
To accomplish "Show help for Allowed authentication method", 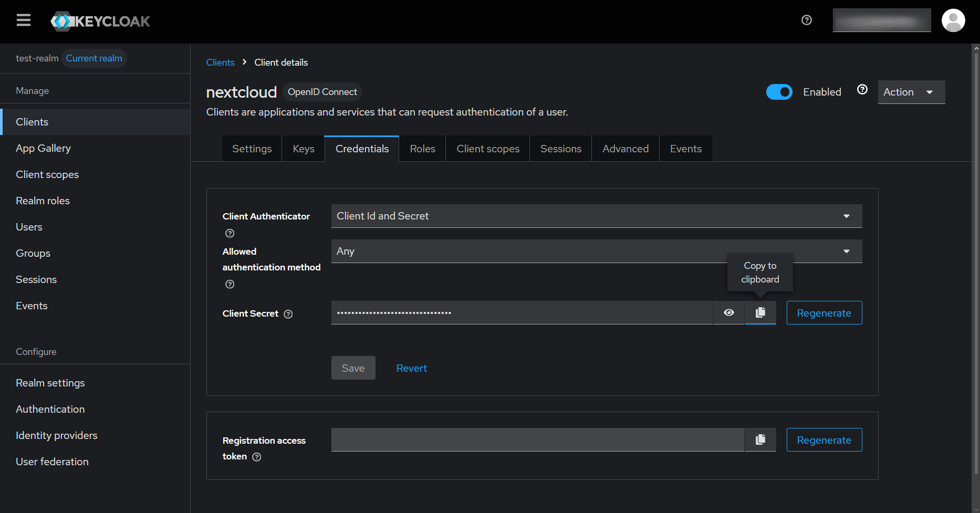I will pos(230,284).
